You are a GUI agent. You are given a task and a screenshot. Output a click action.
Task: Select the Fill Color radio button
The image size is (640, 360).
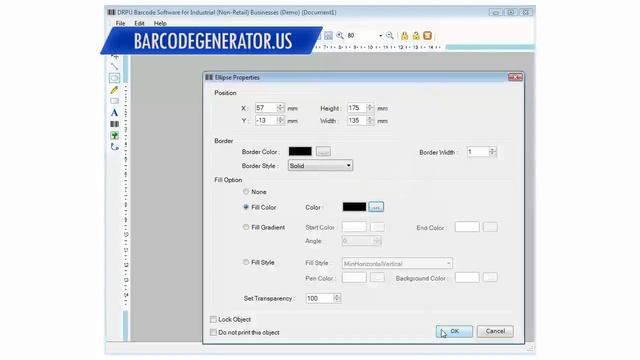click(246, 207)
